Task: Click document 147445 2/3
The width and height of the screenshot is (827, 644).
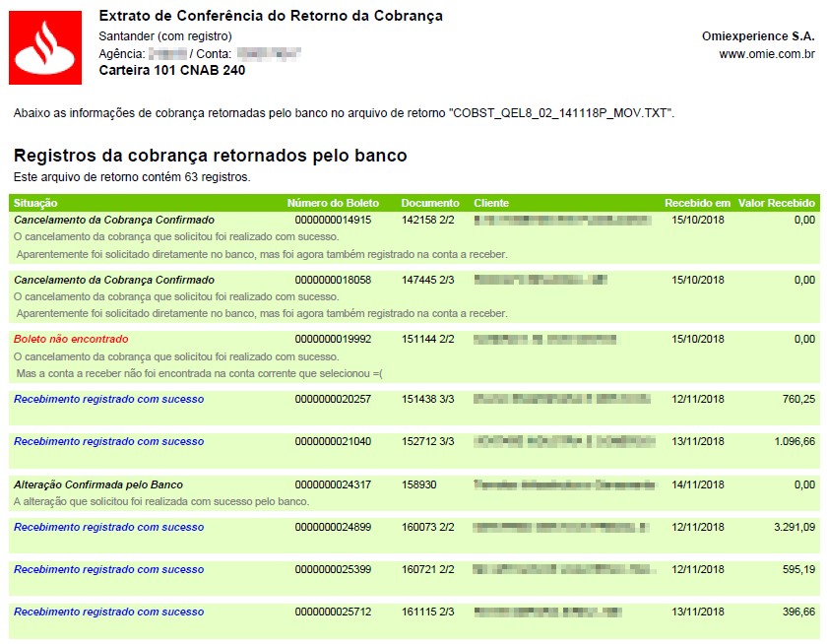Action: (427, 280)
